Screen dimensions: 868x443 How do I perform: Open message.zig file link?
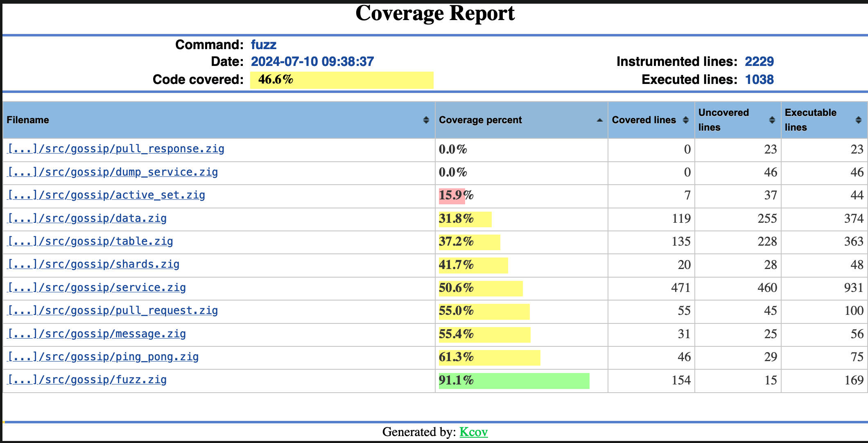pyautogui.click(x=97, y=334)
